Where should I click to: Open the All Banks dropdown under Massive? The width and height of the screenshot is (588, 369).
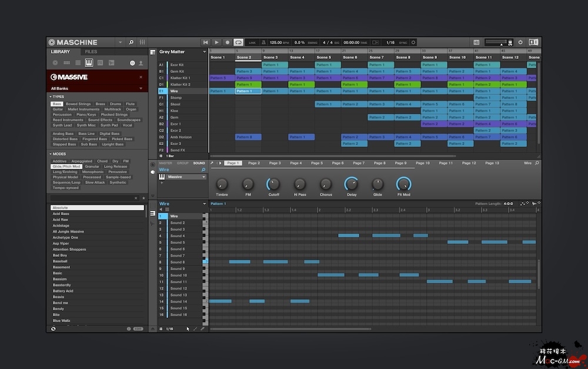[141, 89]
